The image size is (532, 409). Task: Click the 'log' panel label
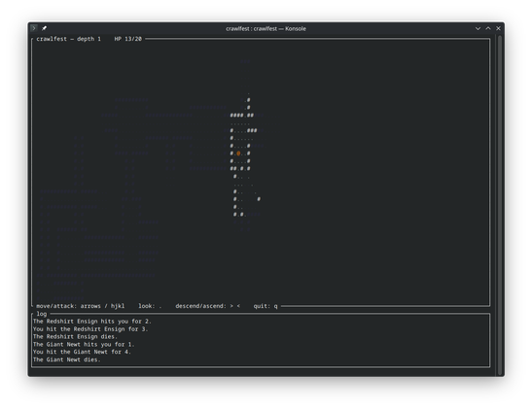pos(42,314)
